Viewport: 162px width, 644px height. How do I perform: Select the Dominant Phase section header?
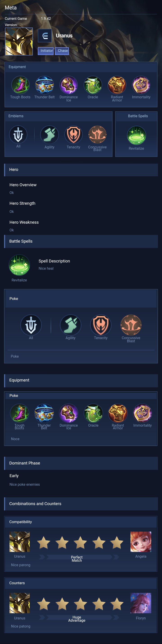coord(81,463)
